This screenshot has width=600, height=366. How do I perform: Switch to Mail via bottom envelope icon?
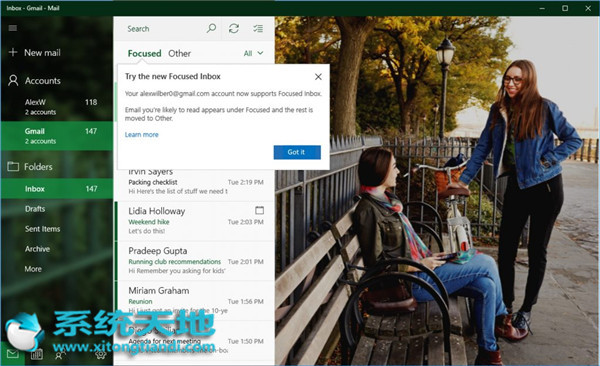click(x=13, y=353)
